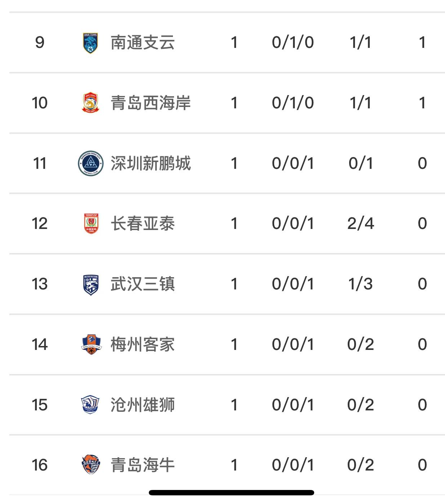The width and height of the screenshot is (445, 504).
Task: Tap the Qingdao West Coast team crest
Action: [x=91, y=103]
